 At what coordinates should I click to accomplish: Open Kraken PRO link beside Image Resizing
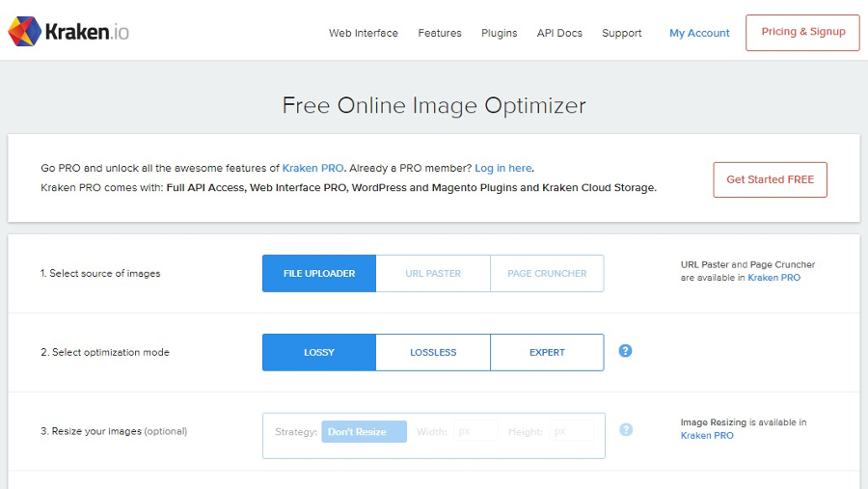click(x=707, y=435)
